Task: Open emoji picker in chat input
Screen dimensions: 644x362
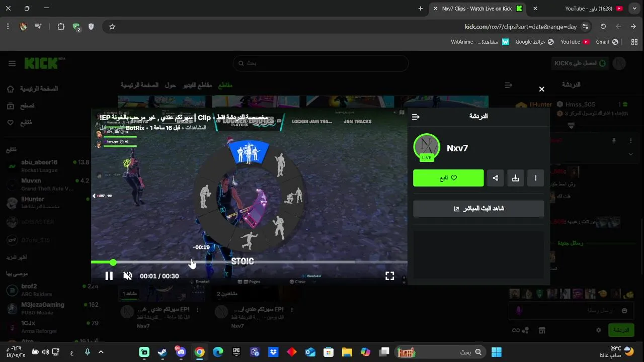Action: click(x=625, y=311)
